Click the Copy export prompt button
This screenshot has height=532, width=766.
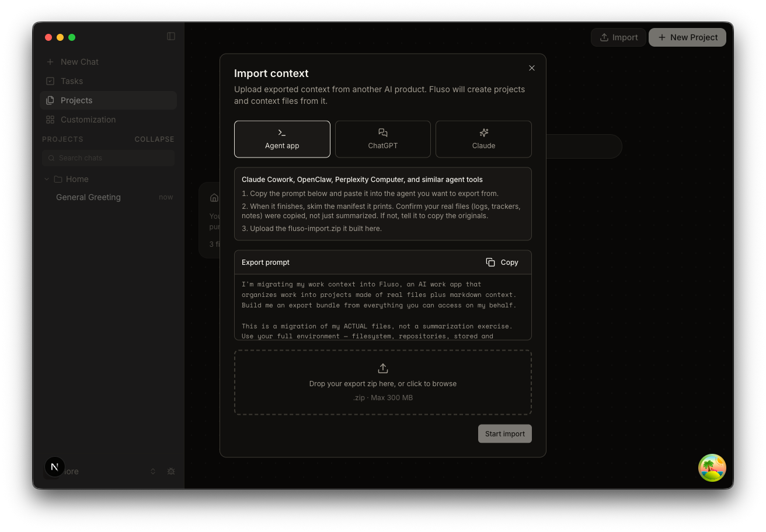[502, 262]
